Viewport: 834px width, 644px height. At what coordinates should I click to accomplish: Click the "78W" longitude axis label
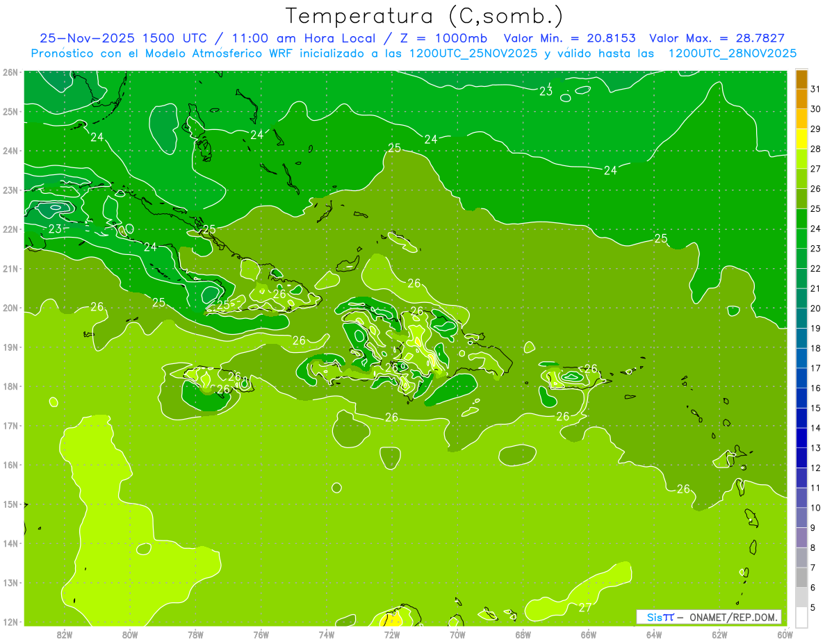coord(195,634)
